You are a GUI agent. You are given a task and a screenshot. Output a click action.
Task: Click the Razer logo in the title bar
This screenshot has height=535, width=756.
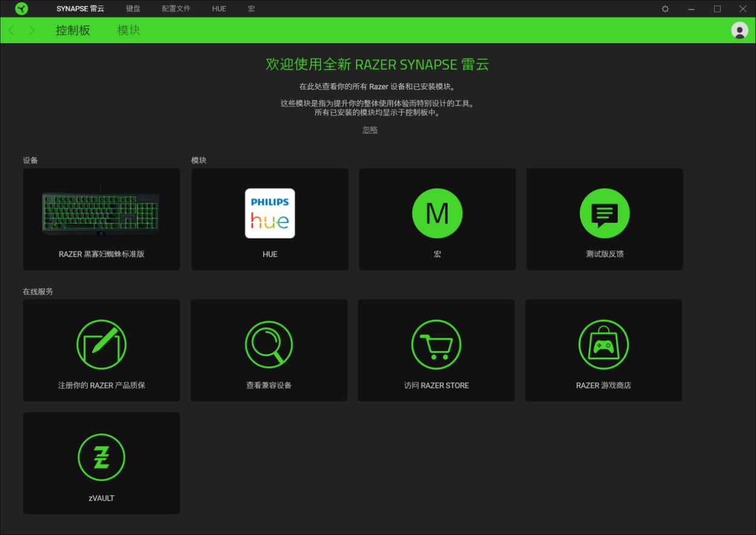21,8
